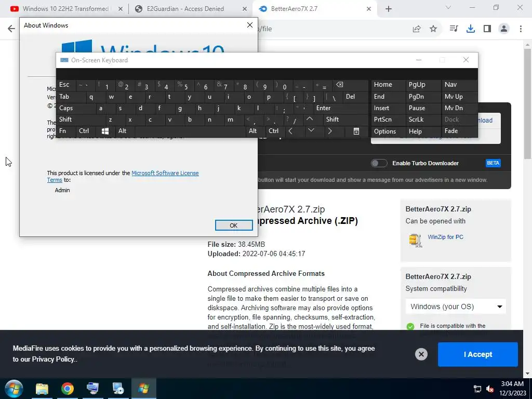Open Chrome media controls icon
532x399 pixels.
tap(454, 29)
